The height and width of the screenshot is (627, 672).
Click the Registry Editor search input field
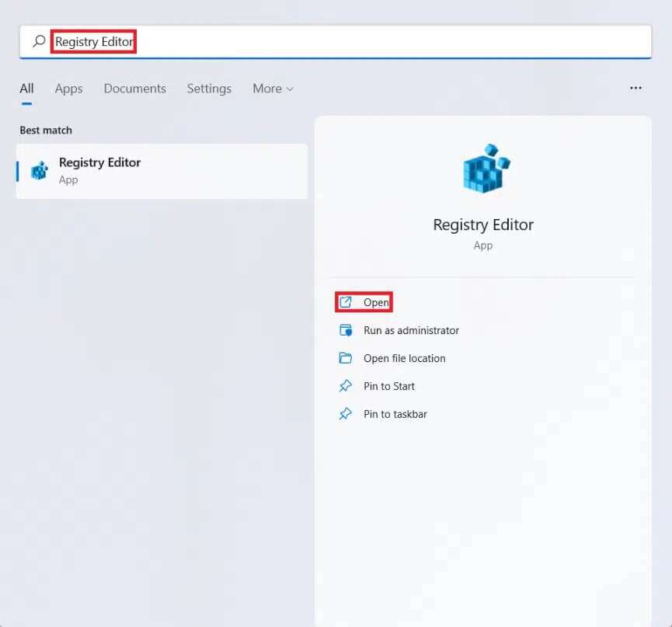[335, 42]
